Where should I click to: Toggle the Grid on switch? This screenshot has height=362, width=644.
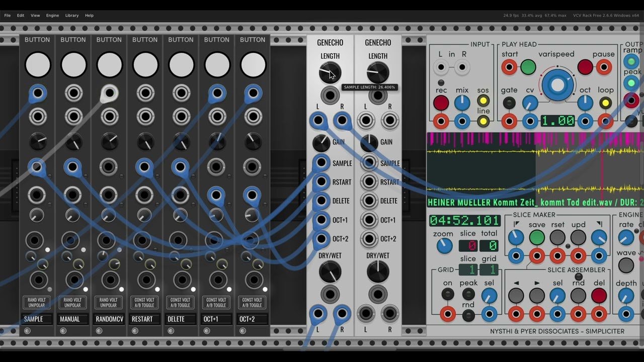[447, 295]
